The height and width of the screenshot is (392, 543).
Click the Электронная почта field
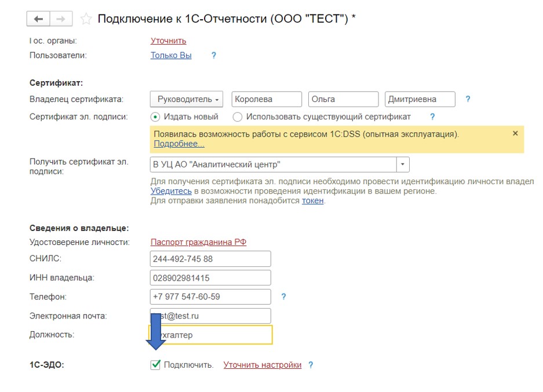click(210, 316)
